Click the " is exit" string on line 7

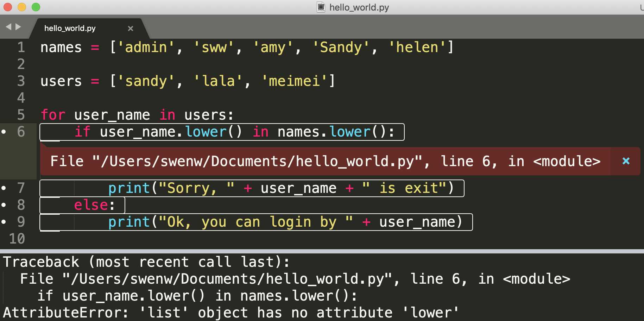404,188
